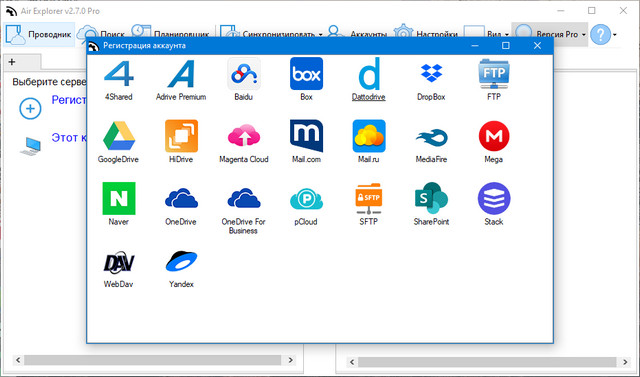Select the WebDav icon

point(118,262)
